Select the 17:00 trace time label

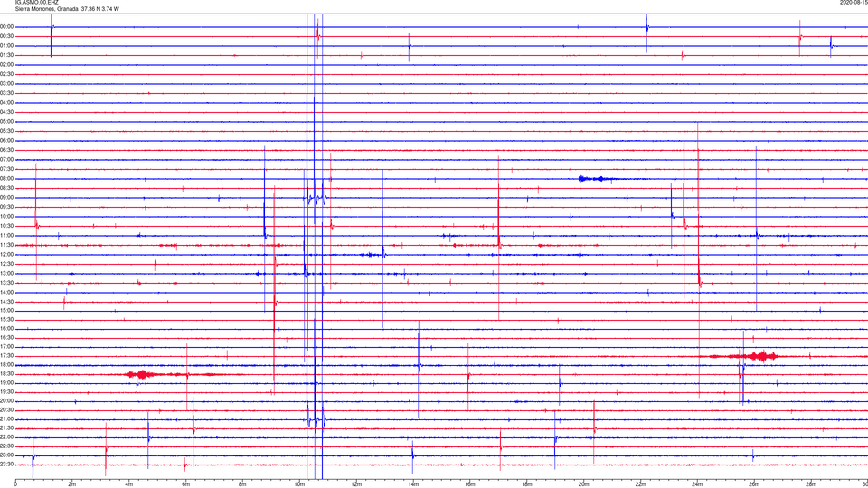(x=7, y=347)
